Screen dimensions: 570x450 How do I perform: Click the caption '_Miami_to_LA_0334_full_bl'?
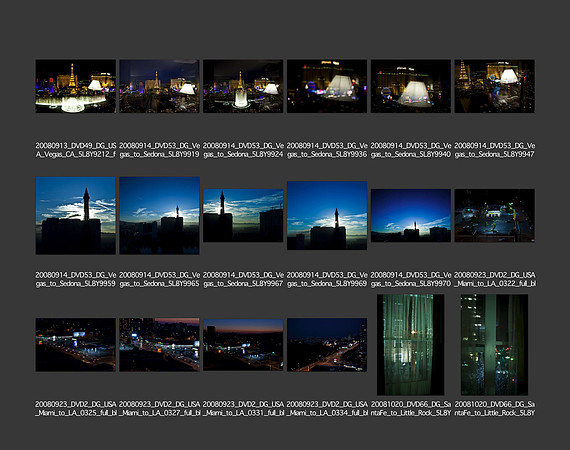327,409
